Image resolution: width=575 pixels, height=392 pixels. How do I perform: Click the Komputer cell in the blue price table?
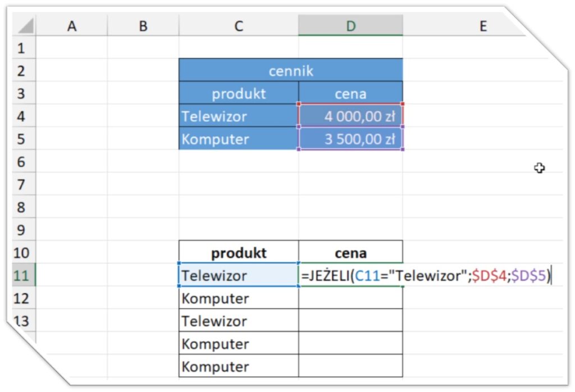pyautogui.click(x=238, y=139)
